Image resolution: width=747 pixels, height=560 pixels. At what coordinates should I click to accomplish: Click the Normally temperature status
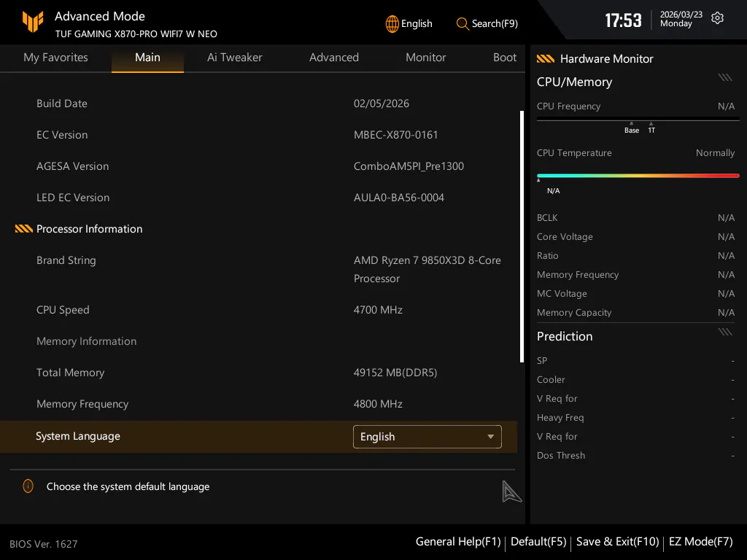[715, 153]
